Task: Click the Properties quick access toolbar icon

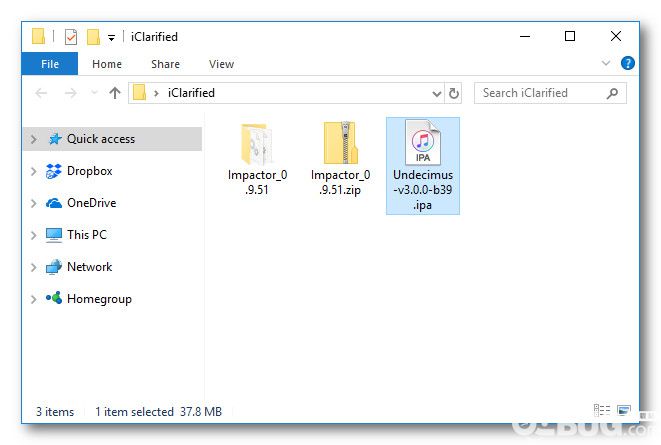Action: [71, 37]
